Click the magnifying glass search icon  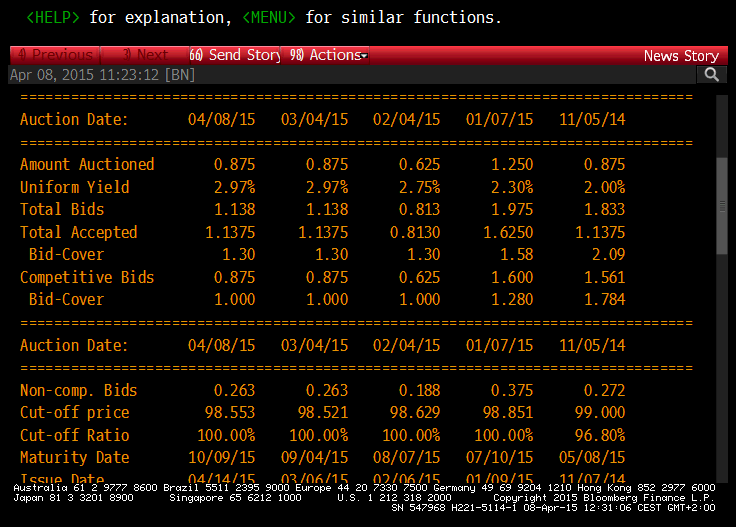[712, 75]
